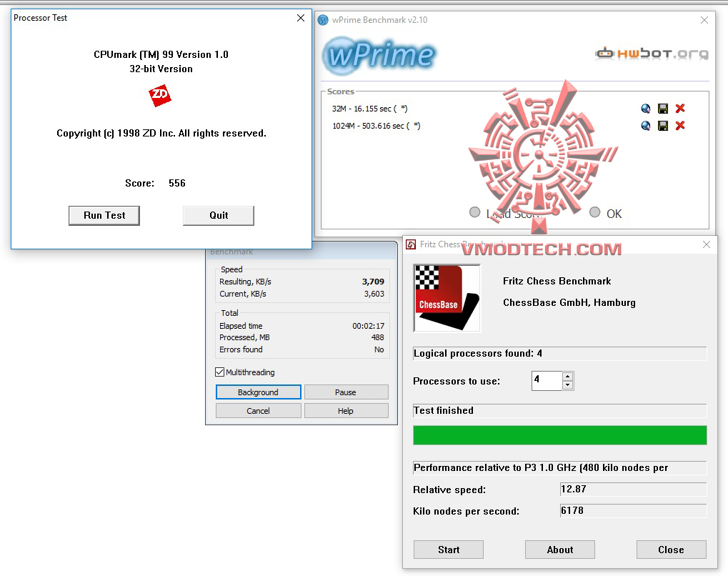Quit the Processor Test dialog
728x576 pixels.
pos(219,216)
